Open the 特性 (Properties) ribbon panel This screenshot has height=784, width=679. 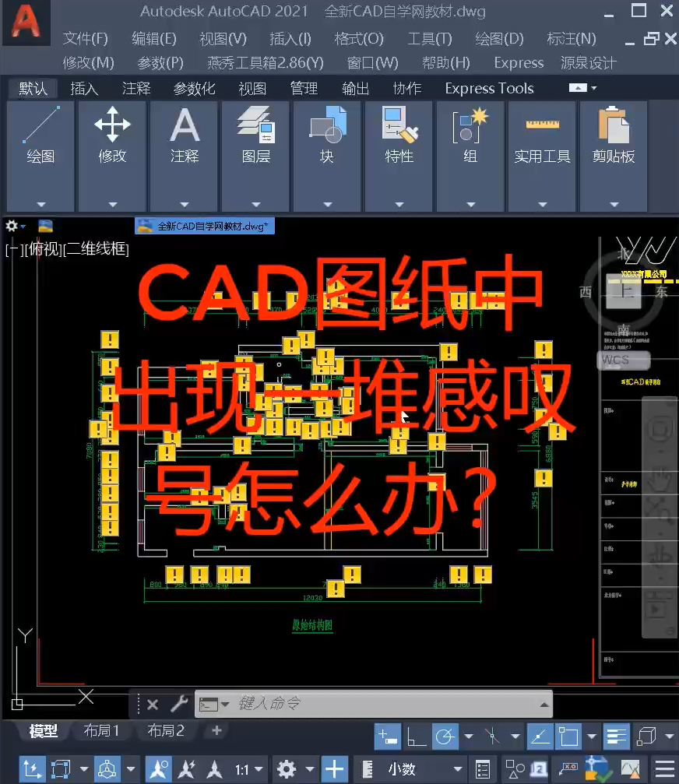click(x=399, y=156)
